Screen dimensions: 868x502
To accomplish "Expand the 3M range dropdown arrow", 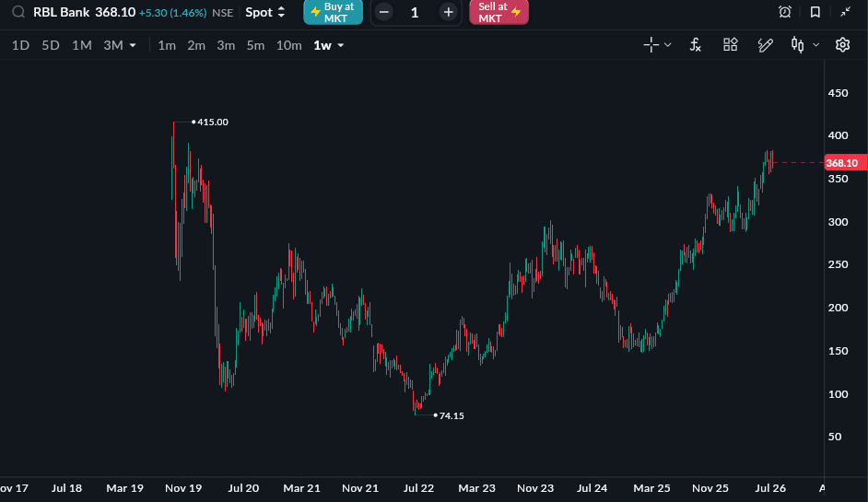I will pos(133,45).
